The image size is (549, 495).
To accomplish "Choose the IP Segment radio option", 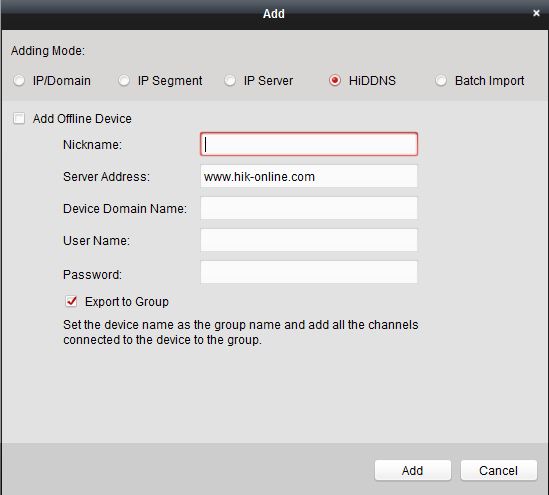I will point(124,81).
